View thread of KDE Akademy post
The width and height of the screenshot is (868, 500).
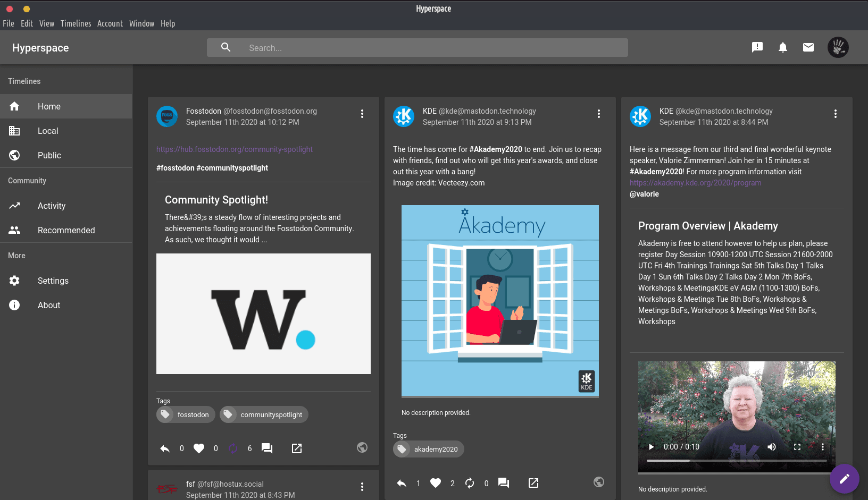pos(503,483)
